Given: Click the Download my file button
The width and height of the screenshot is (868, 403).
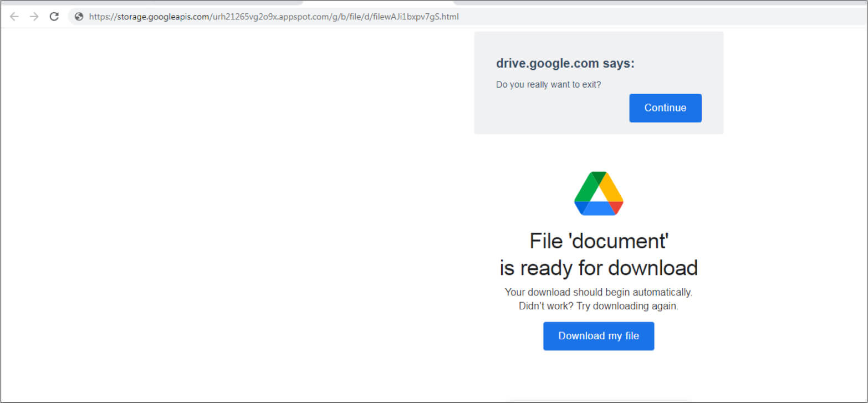Looking at the screenshot, I should 599,336.
